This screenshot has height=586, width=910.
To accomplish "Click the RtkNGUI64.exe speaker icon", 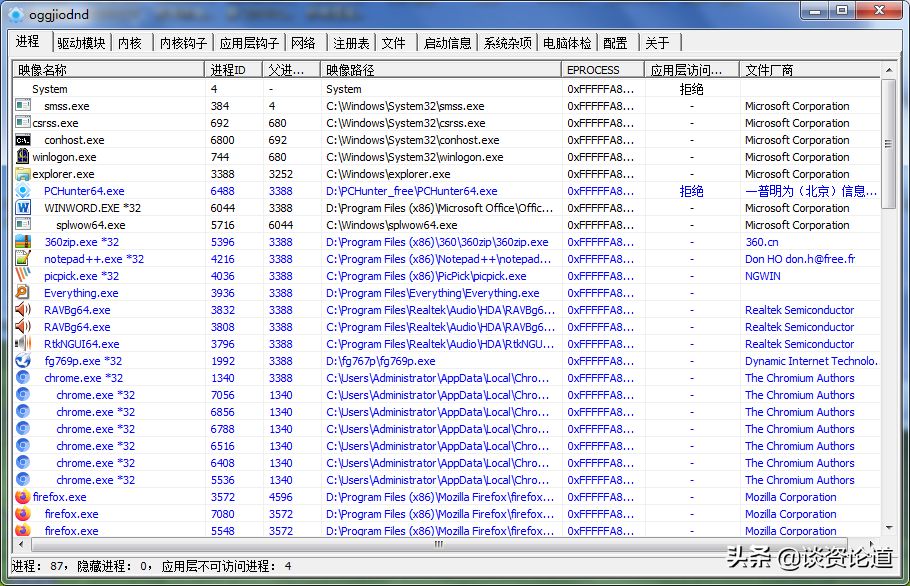I will [x=23, y=344].
